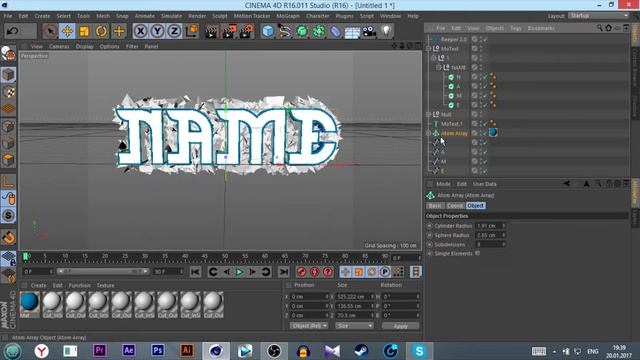The width and height of the screenshot is (640, 360).
Task: Open the deformer purple icon
Action: pos(336,31)
